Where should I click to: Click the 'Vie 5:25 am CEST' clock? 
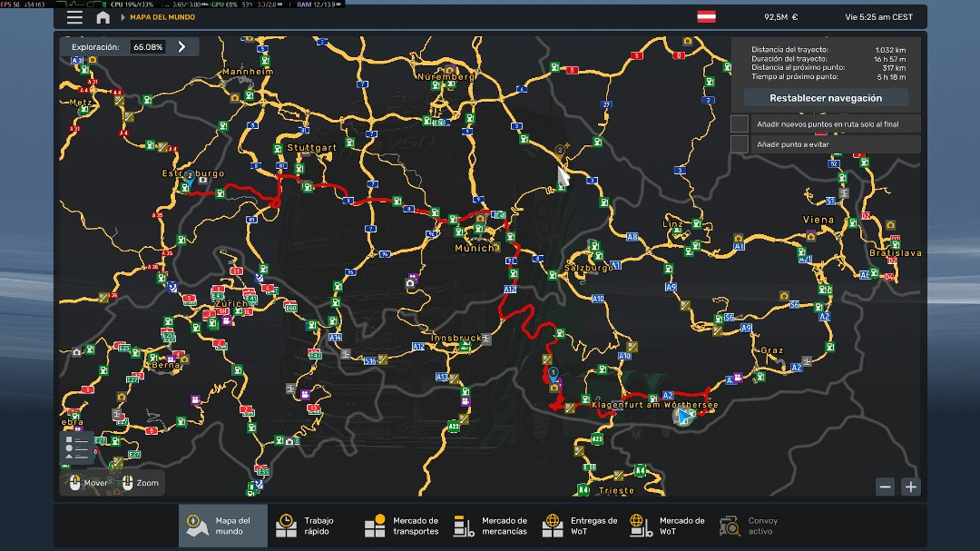coord(878,17)
